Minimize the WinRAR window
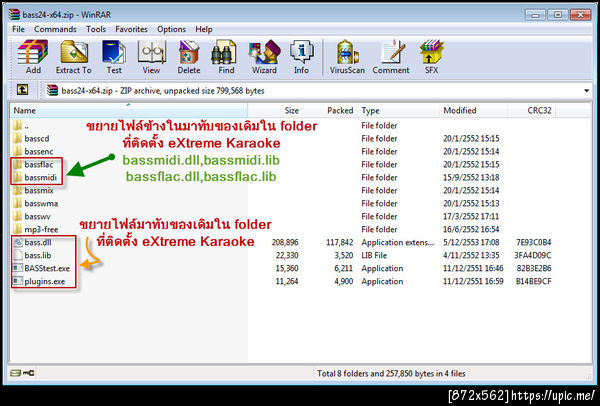Viewport: 600px width, 406px height. tap(535, 15)
